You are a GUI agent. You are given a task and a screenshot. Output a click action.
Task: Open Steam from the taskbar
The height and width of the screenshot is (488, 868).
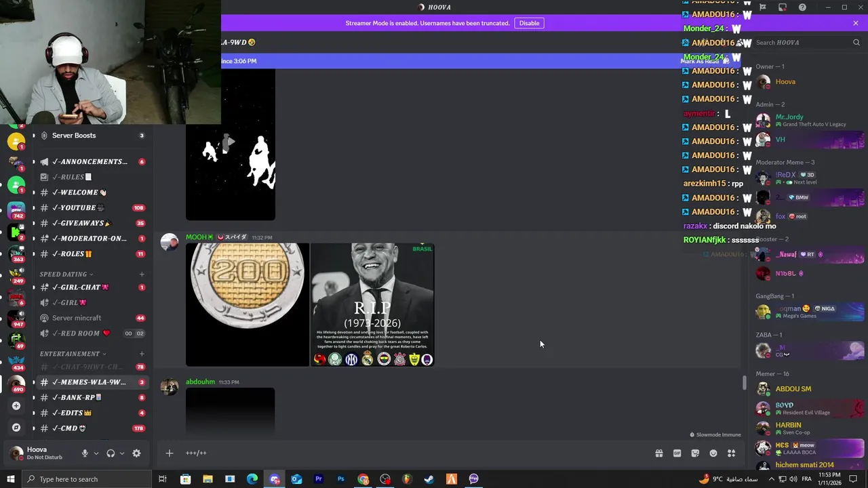click(429, 479)
